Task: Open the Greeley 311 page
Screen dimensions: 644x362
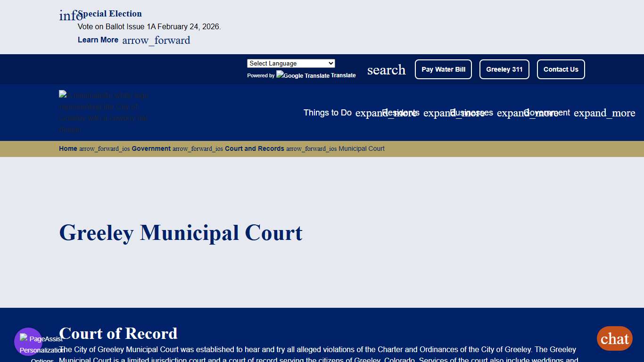Action: coord(504,69)
